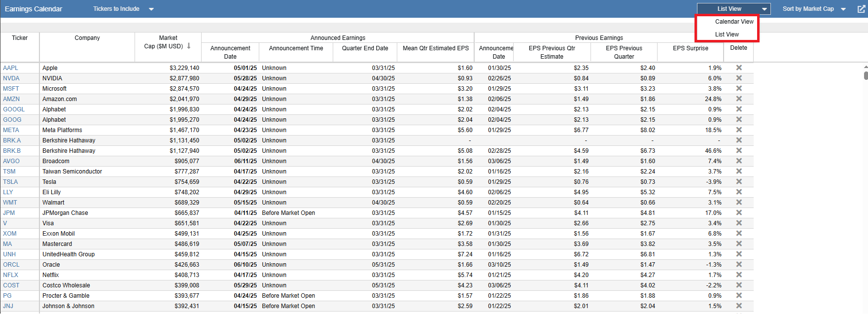Select Oracle announcement date 06/10/25
868x314 pixels.
(x=245, y=265)
